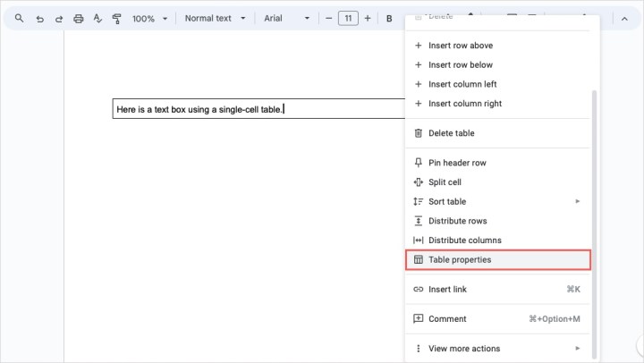Undo the last action

point(39,18)
